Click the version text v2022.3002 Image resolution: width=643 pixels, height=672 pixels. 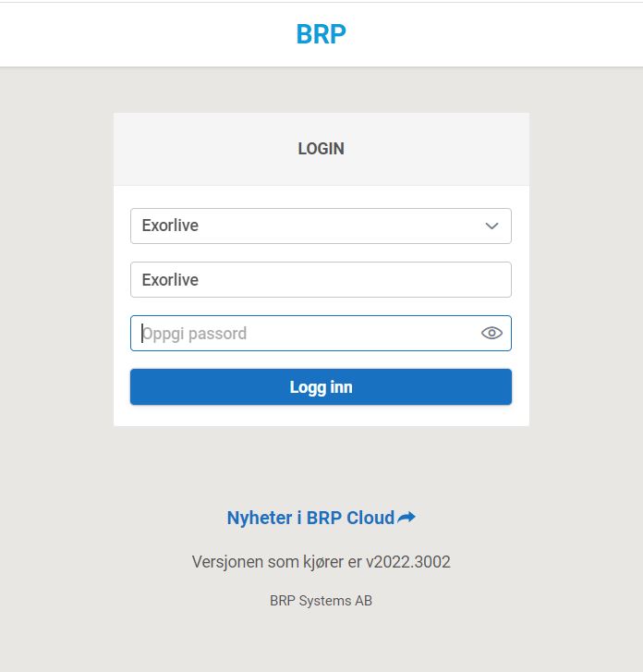click(407, 562)
